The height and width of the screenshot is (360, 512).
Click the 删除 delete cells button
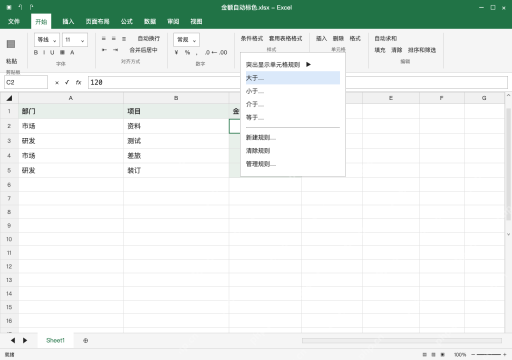point(338,39)
